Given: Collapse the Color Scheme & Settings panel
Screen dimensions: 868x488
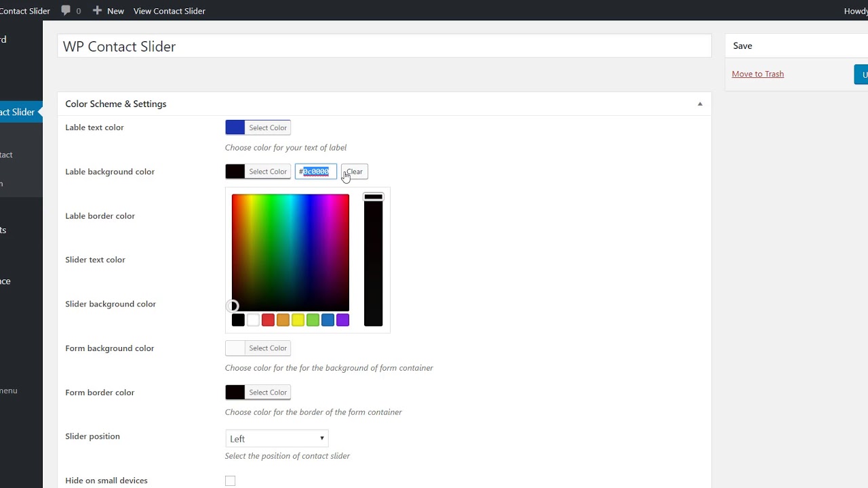Looking at the screenshot, I should (x=700, y=104).
